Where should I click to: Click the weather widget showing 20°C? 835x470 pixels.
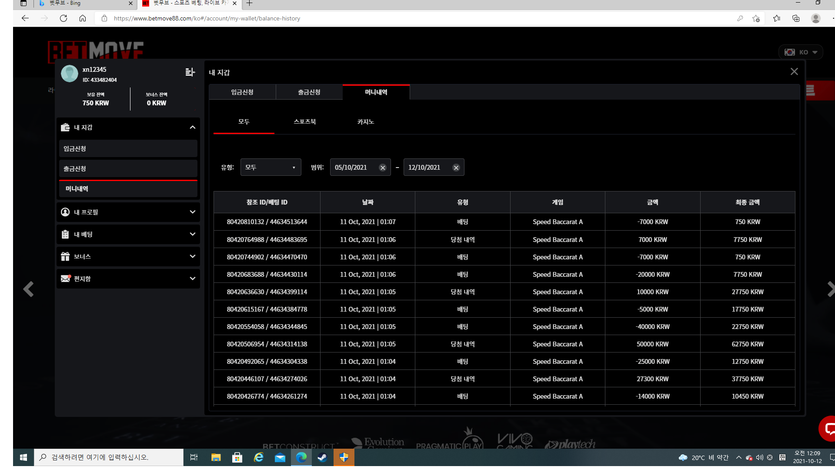coord(704,457)
